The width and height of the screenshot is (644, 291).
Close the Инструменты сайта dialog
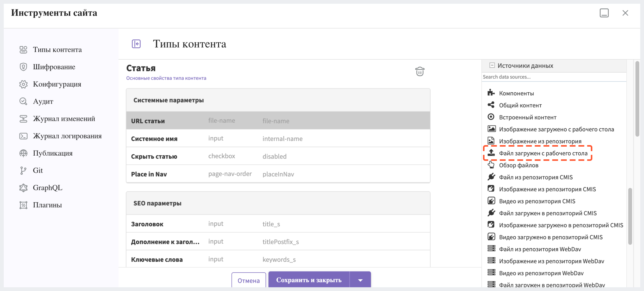pyautogui.click(x=625, y=13)
